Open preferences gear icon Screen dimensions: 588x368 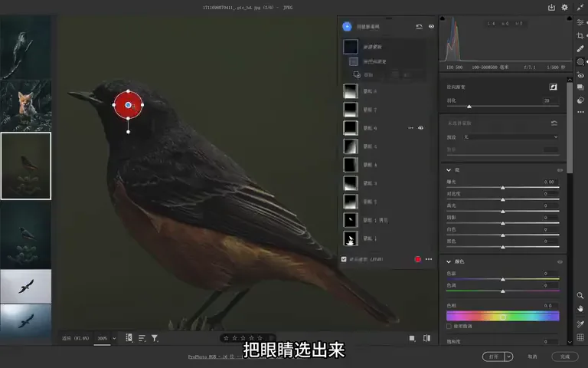click(x=564, y=7)
